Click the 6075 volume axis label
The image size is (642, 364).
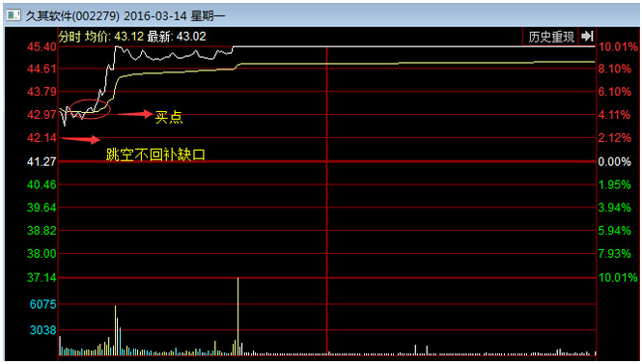[43, 304]
